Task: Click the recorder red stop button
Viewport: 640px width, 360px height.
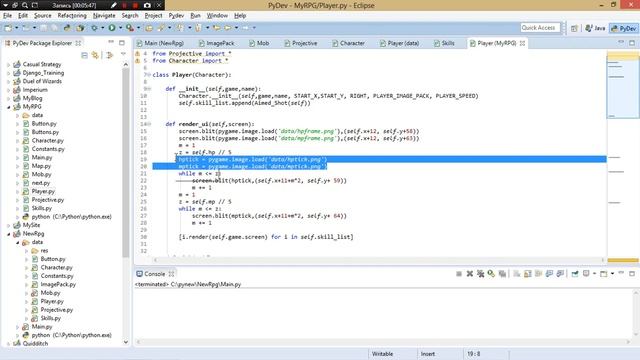Action: (x=135, y=5)
